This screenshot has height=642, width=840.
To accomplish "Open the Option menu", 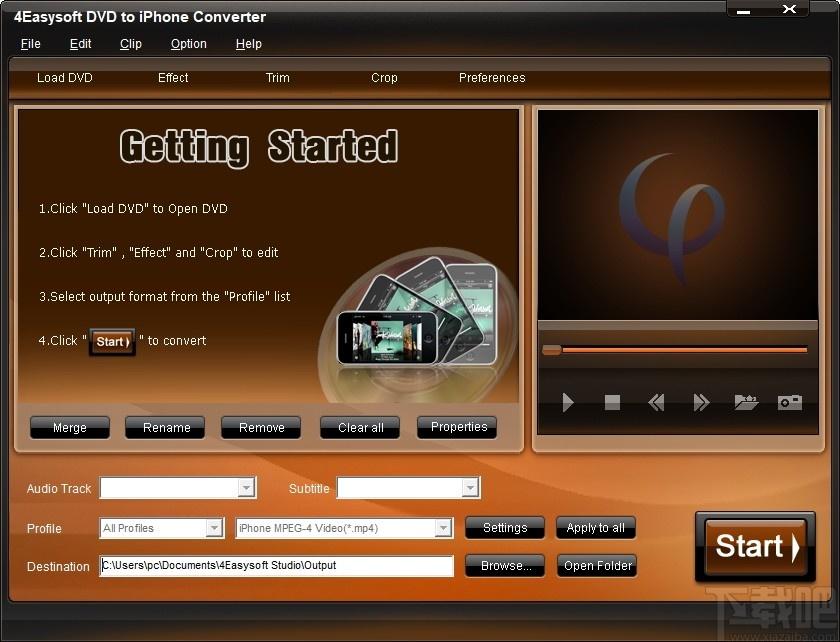I will pos(189,44).
